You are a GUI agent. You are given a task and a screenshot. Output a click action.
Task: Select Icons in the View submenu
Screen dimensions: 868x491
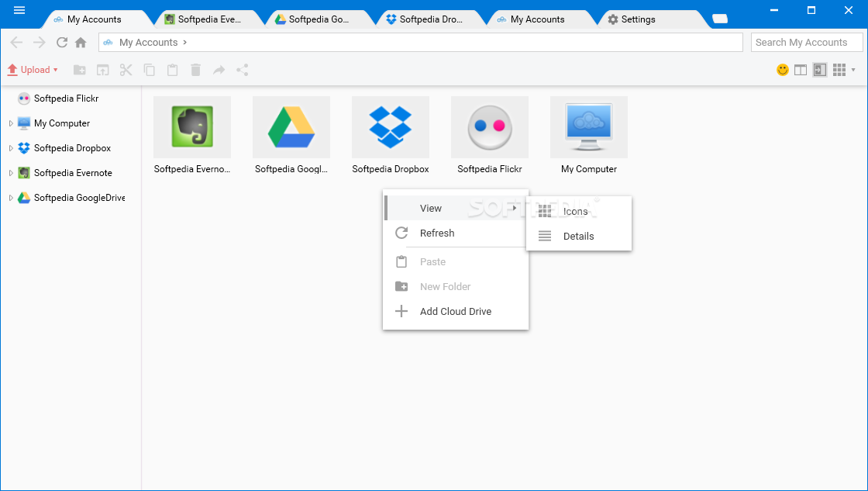coord(578,211)
